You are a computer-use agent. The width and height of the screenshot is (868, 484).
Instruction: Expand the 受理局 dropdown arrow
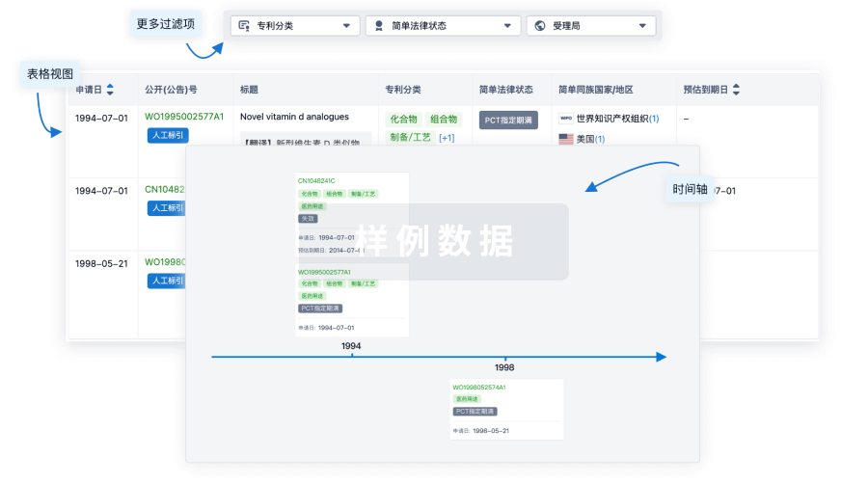coord(643,26)
